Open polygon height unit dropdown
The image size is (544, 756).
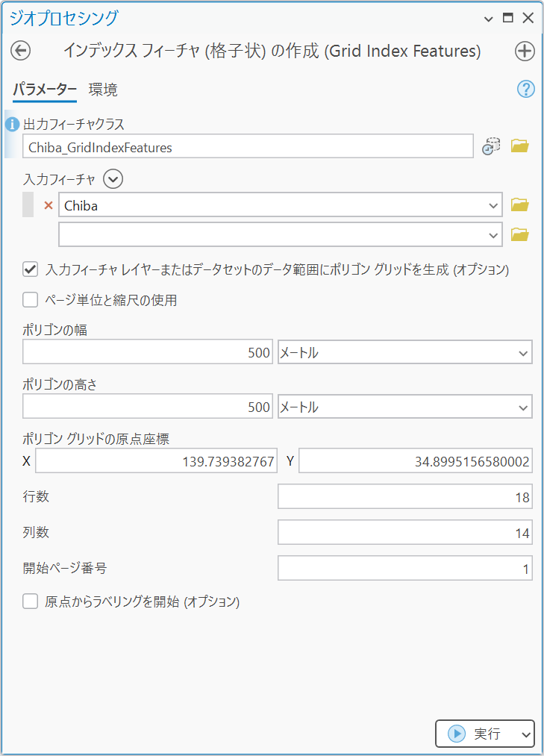(x=404, y=407)
